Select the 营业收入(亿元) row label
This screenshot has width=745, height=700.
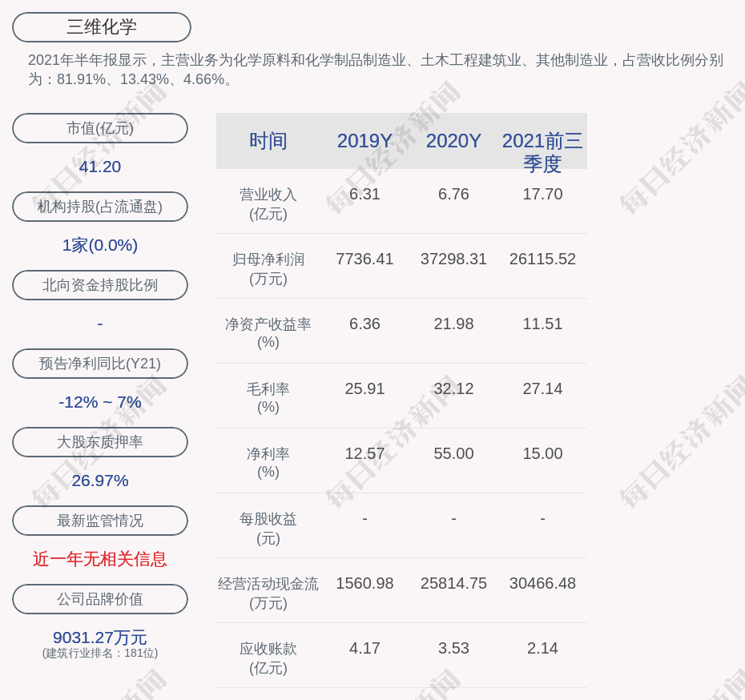coord(268,204)
